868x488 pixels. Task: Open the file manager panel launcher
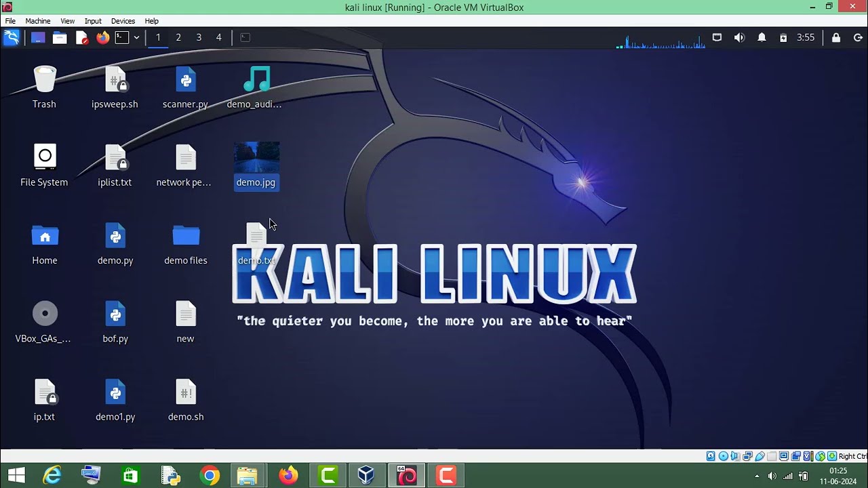pos(60,37)
